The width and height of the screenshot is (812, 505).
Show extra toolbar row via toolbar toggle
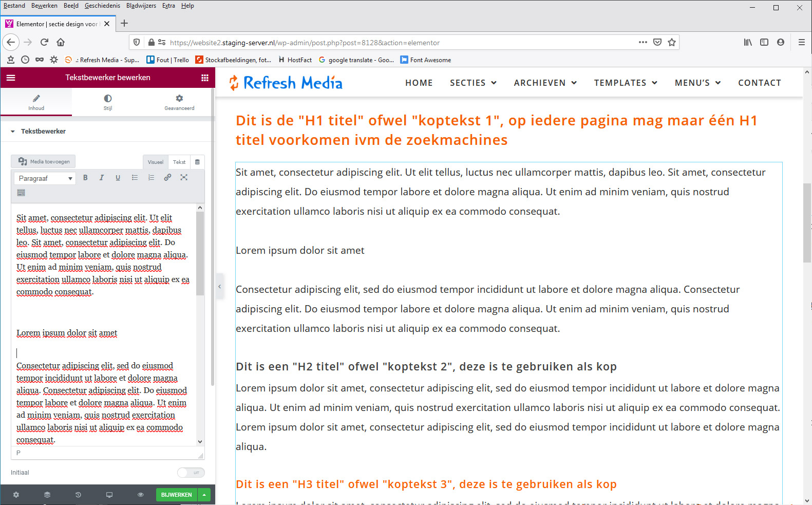click(x=21, y=193)
